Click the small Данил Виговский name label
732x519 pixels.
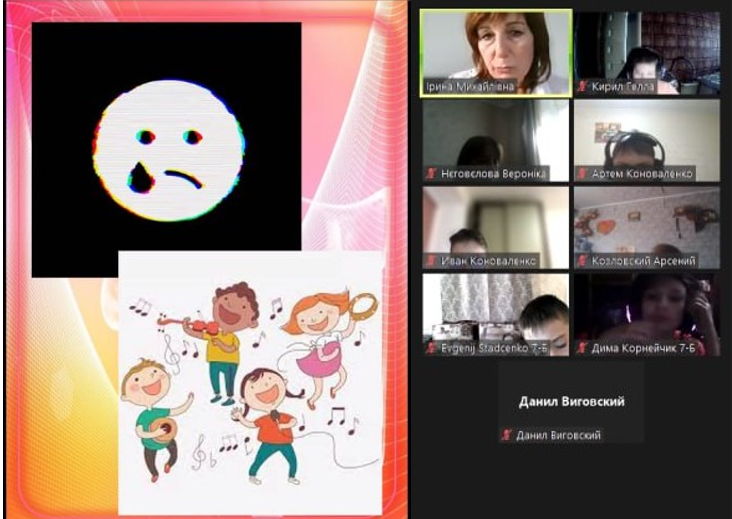coord(558,435)
